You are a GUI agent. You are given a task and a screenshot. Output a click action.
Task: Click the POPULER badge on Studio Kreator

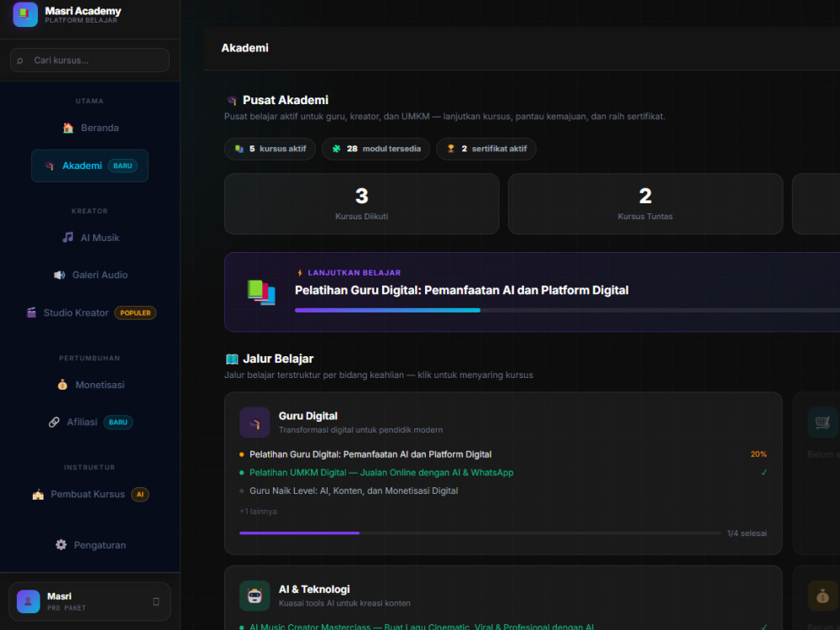[x=135, y=312]
